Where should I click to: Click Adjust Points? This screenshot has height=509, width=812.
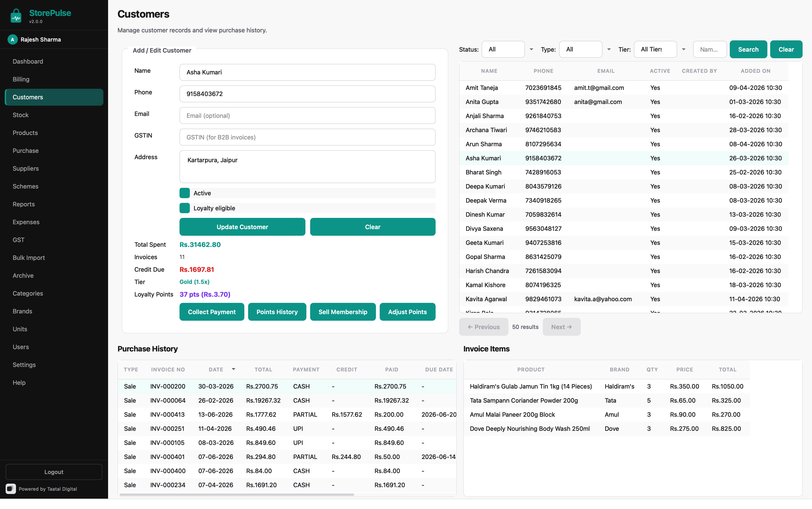pyautogui.click(x=407, y=312)
